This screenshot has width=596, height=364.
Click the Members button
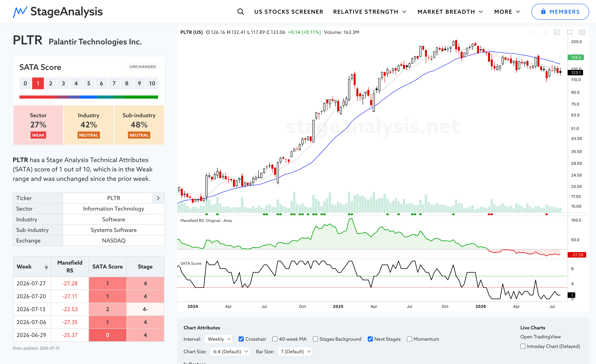pos(560,12)
